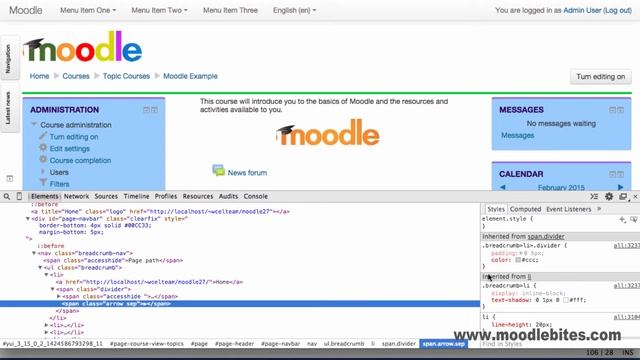This screenshot has width=640, height=360.
Task: Go to next month in the calendar
Action: tap(620, 187)
